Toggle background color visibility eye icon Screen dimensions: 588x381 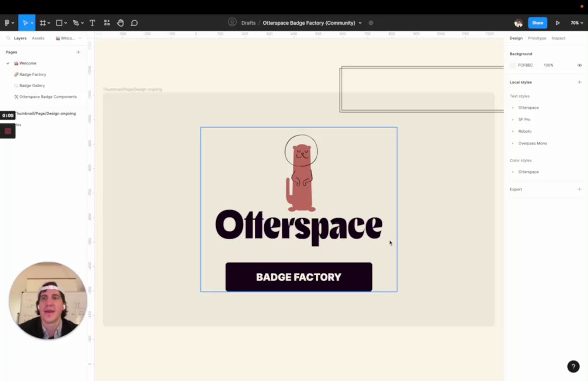[580, 65]
